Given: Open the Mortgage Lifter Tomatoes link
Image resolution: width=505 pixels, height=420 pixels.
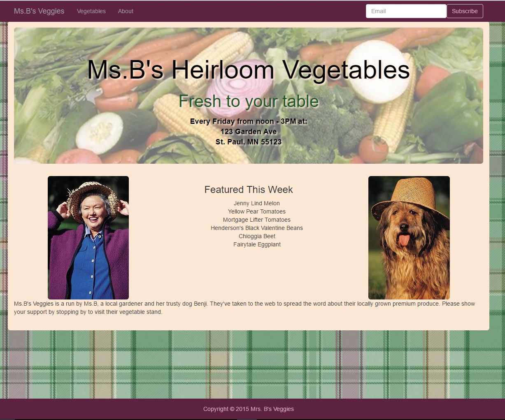Looking at the screenshot, I should point(256,220).
